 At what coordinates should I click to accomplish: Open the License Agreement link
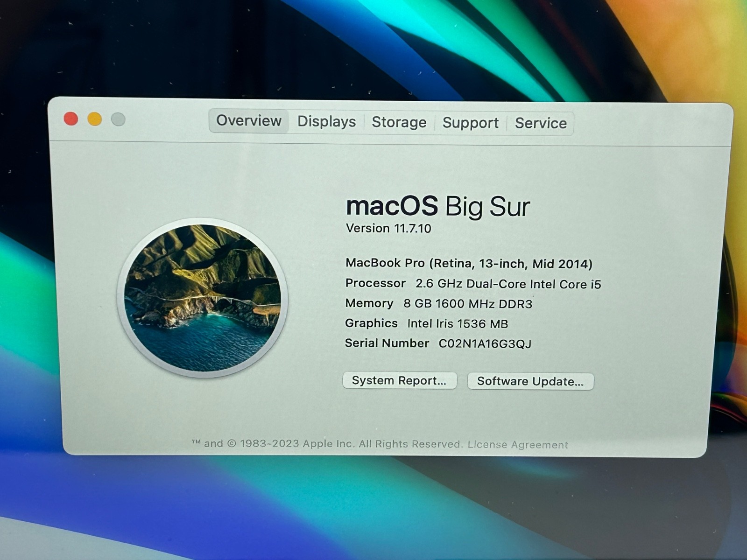click(518, 445)
